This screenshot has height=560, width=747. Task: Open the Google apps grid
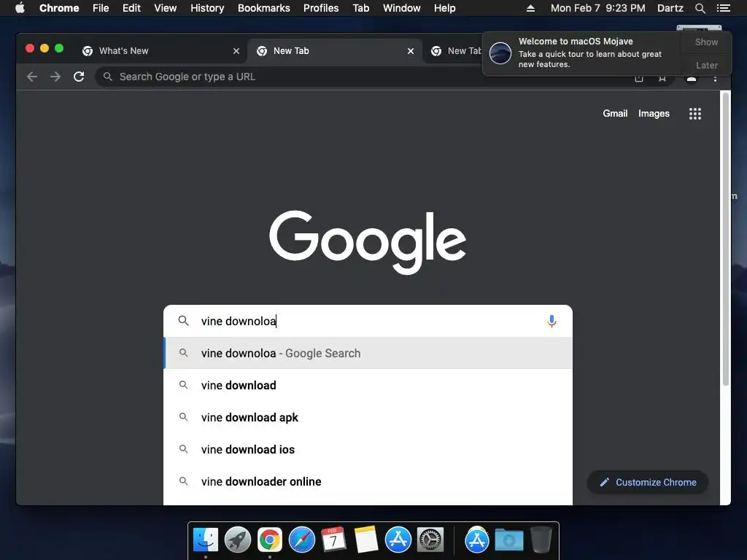pyautogui.click(x=694, y=113)
